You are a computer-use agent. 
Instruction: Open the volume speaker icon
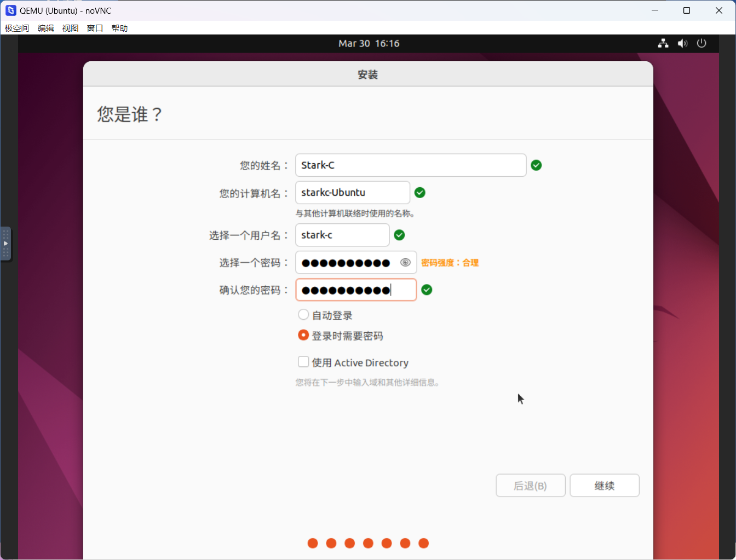click(682, 43)
